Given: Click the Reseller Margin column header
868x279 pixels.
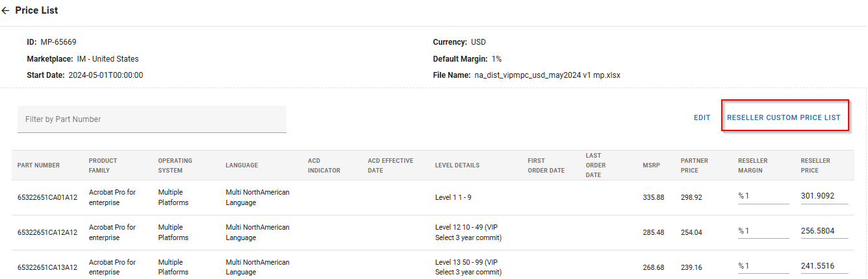Looking at the screenshot, I should click(752, 165).
